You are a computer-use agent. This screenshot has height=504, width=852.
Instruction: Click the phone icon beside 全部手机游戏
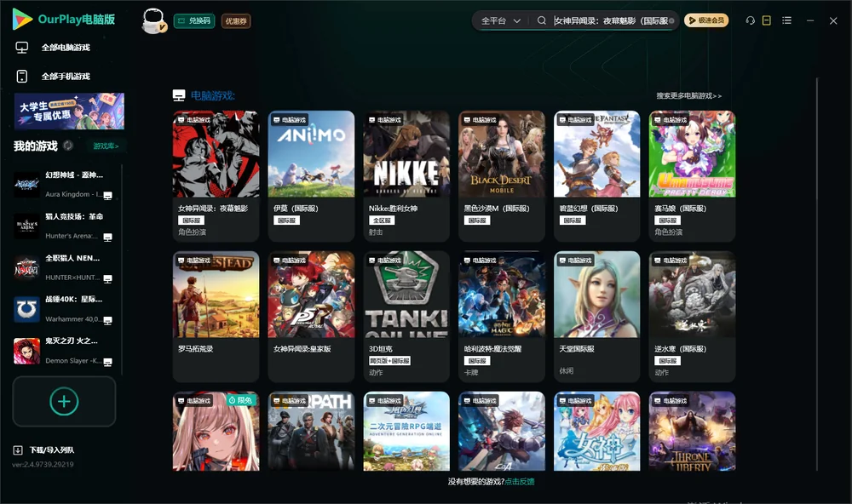(22, 77)
